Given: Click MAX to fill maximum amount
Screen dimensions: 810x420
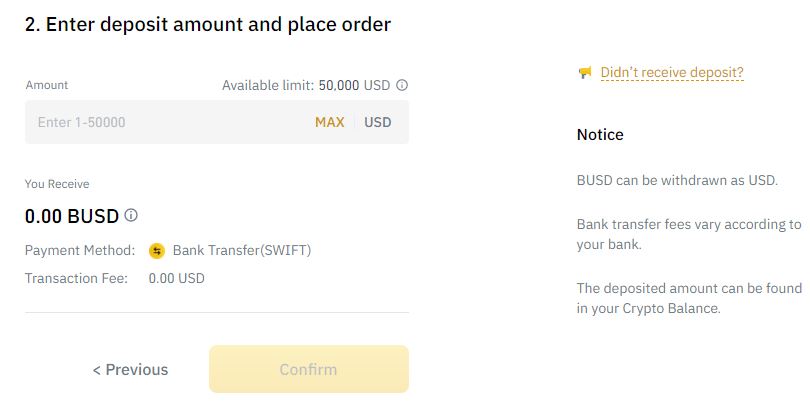Looking at the screenshot, I should coord(330,122).
